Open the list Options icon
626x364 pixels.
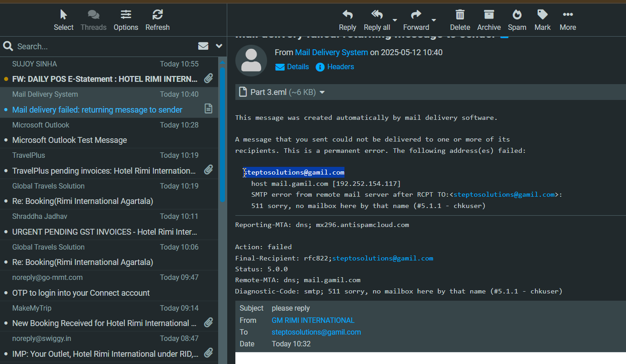pyautogui.click(x=126, y=15)
